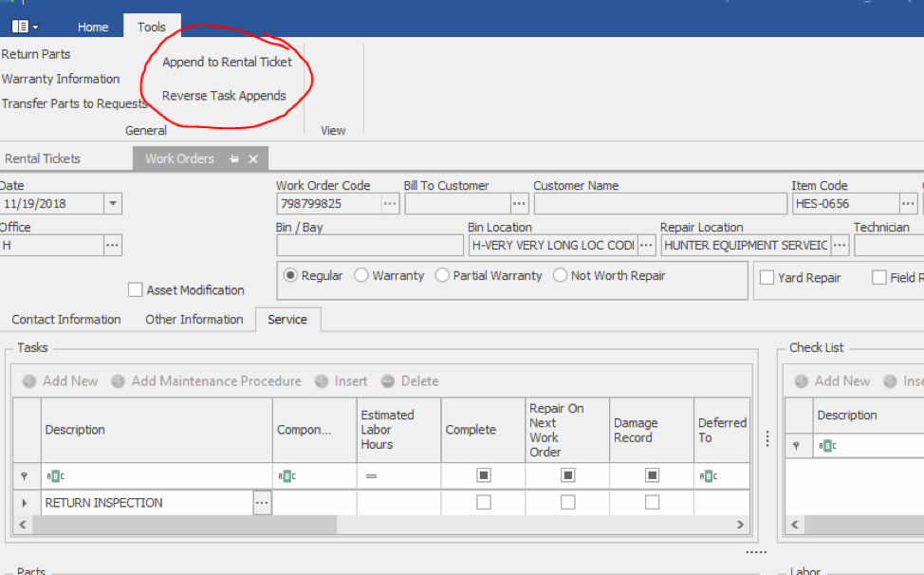Image resolution: width=924 pixels, height=575 pixels.
Task: Click the Bin / Bay input field
Action: (369, 245)
